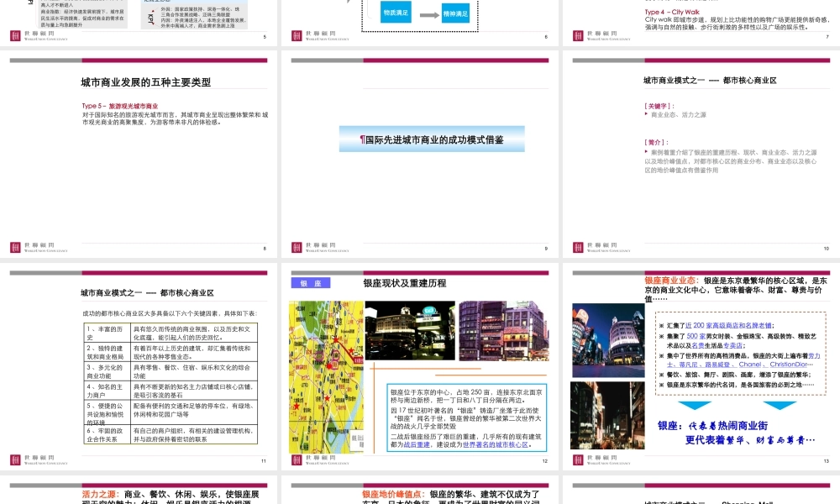Open the 战后重建 hyperlink
Screen dimensions: 840x504
[x=417, y=444]
